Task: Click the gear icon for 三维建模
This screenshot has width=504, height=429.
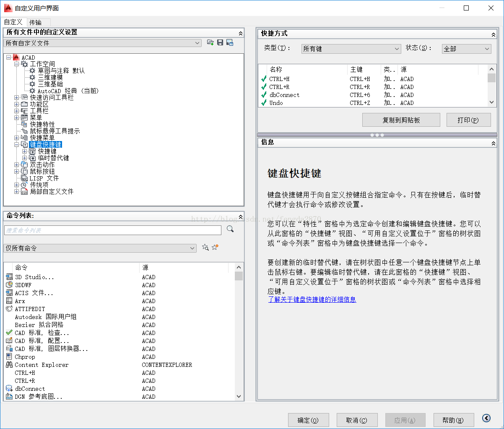Action: (x=32, y=77)
